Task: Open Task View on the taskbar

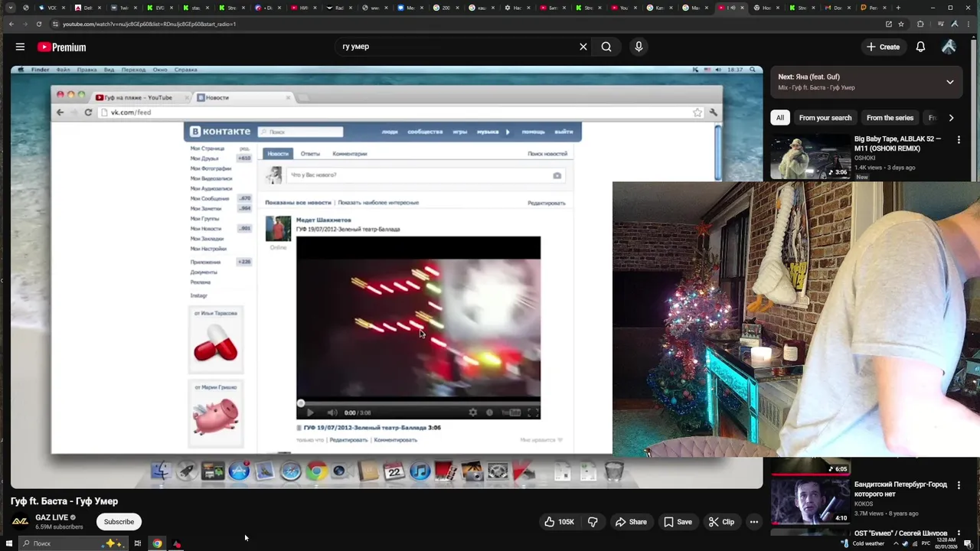Action: coord(137,543)
